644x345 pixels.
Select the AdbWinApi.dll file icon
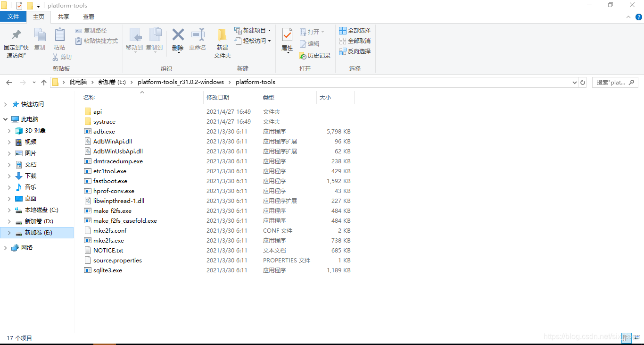click(x=87, y=142)
